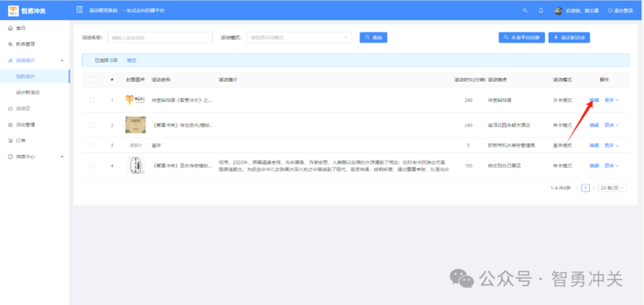The image size is (644, 305).
Task: Click the blue 设计新活动 button at top right
Action: pos(569,38)
